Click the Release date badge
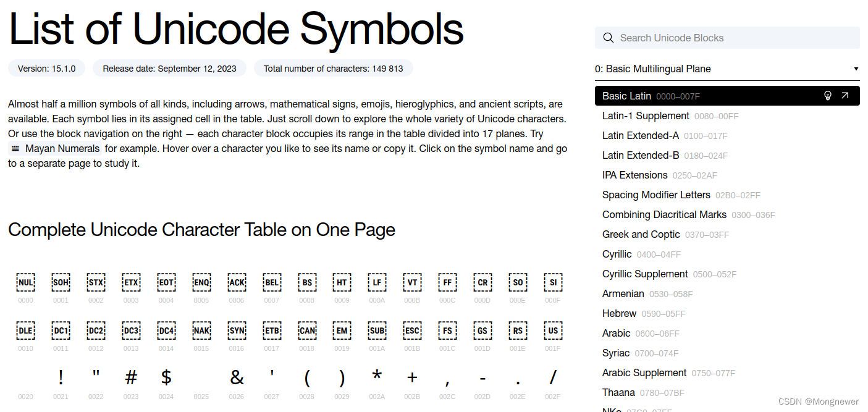This screenshot has height=412, width=868. pos(169,69)
